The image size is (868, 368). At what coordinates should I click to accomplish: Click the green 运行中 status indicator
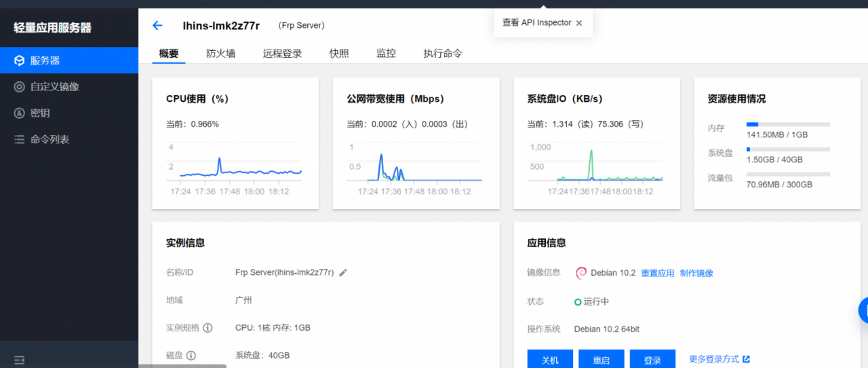pos(578,301)
